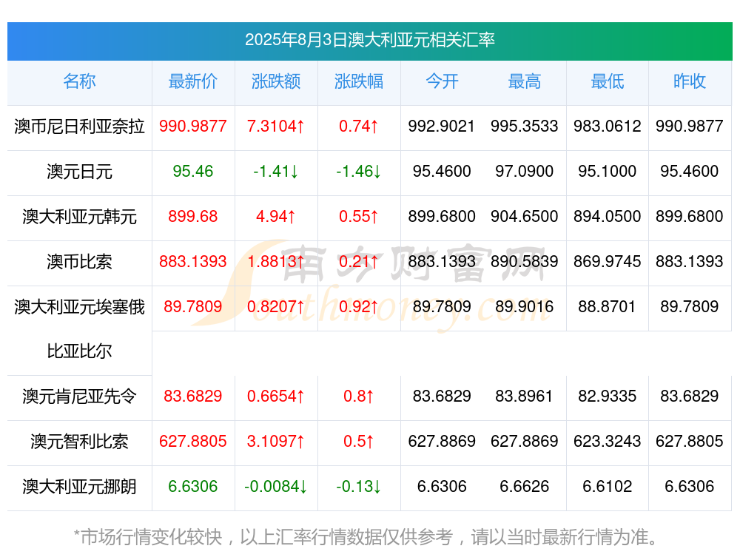The height and width of the screenshot is (560, 740).
Task: Click the row name 澳大利亚元韩元
Action: 79,217
